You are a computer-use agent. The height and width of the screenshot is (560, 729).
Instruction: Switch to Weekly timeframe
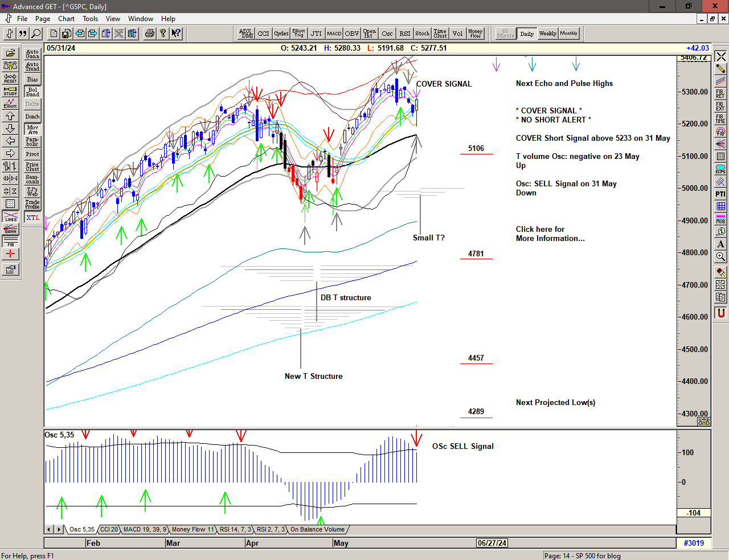pyautogui.click(x=547, y=34)
